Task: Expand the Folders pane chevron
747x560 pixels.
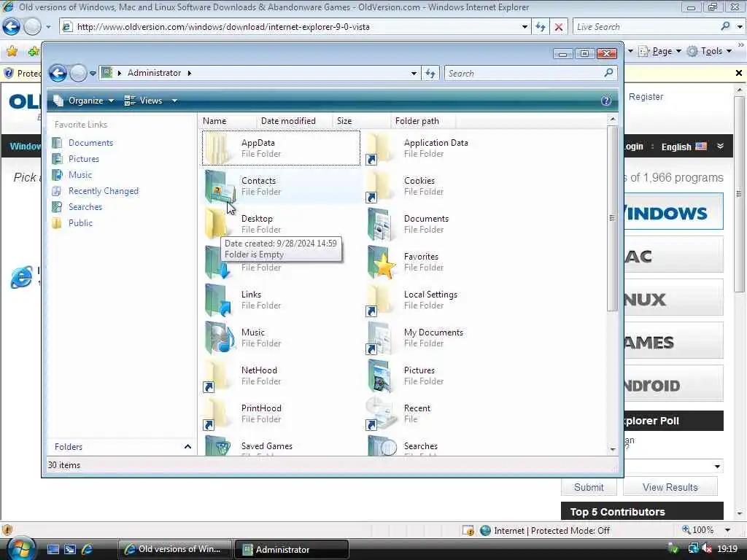Action: (x=187, y=447)
